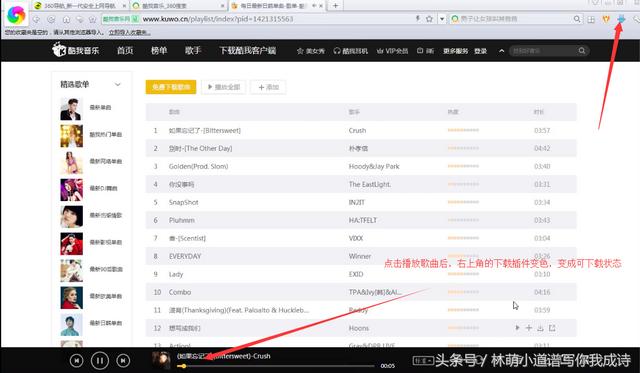This screenshot has width=640, height=373.
Task: Pause playback in bottom player bar
Action: pyautogui.click(x=100, y=360)
